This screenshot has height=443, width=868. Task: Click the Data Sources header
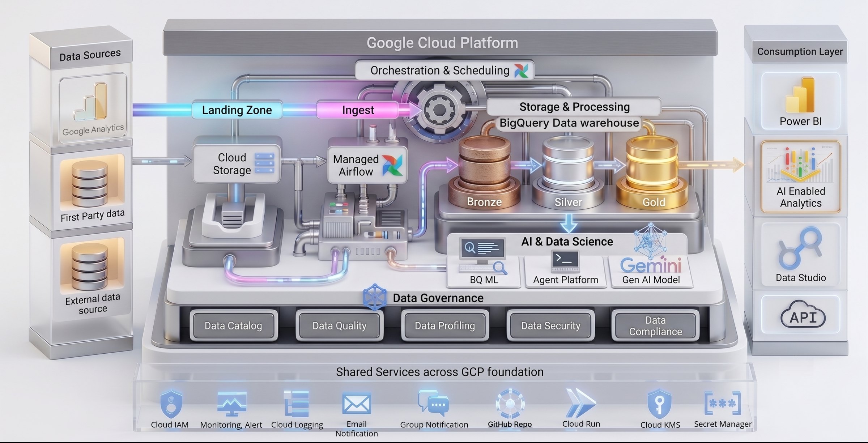coord(90,55)
